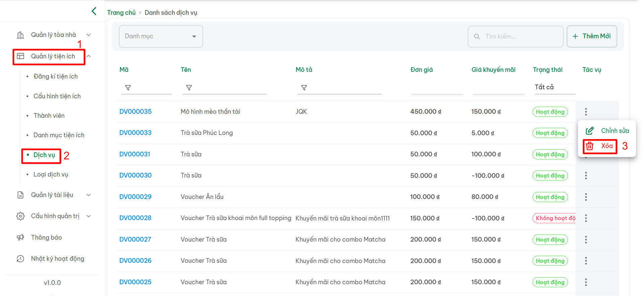Open three-dot menu for row DV000025

[586, 282]
